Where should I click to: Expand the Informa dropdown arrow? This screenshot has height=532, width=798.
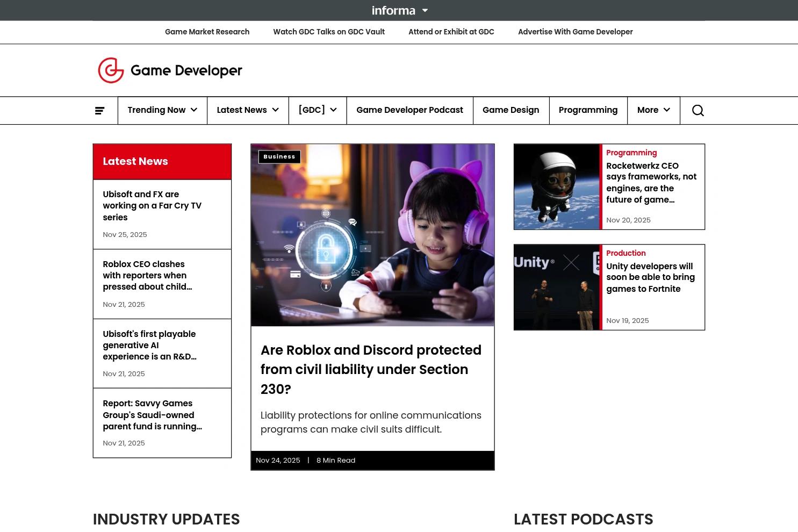pyautogui.click(x=425, y=10)
